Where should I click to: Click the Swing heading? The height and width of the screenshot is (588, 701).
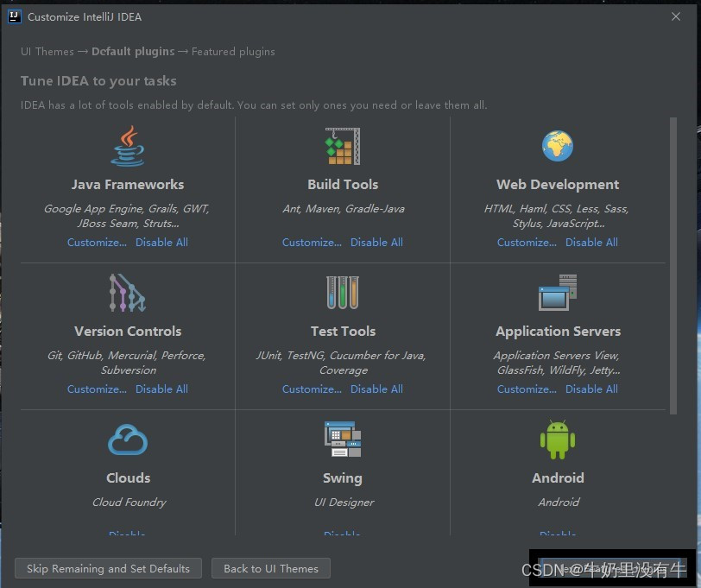pos(343,478)
